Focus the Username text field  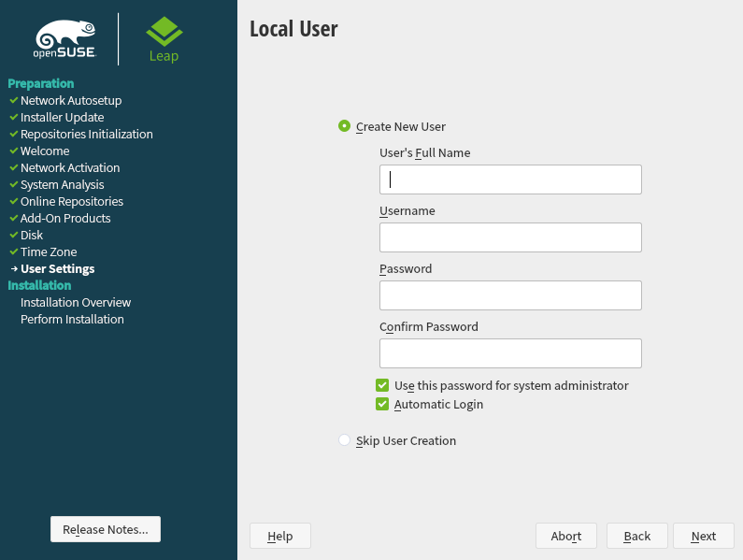coord(510,237)
